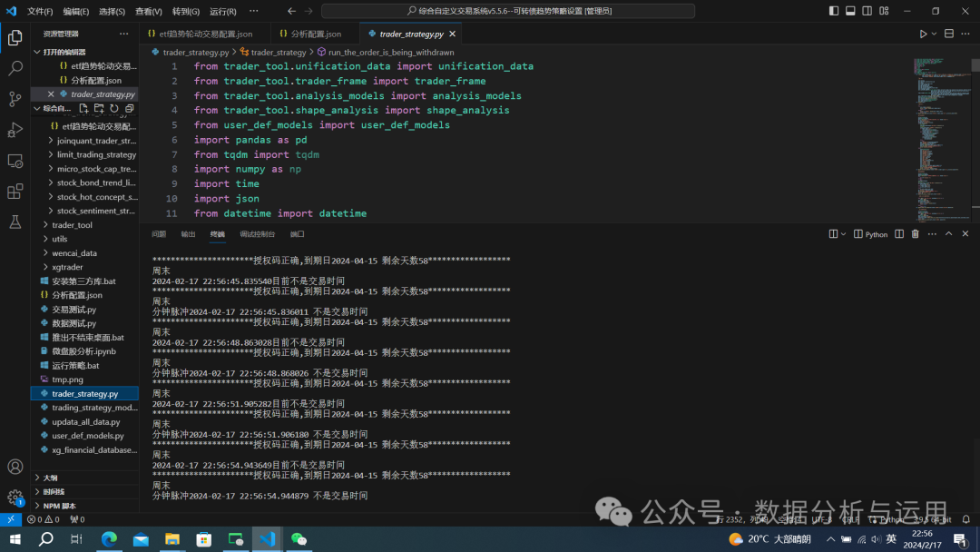Viewport: 980px width, 552px height.
Task: Open the Source Control view
Action: coord(15,99)
